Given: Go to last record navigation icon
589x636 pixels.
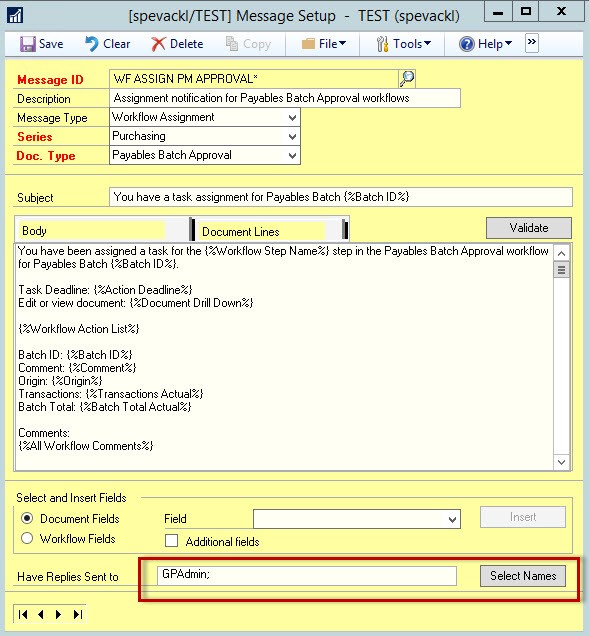Looking at the screenshot, I should (x=78, y=614).
